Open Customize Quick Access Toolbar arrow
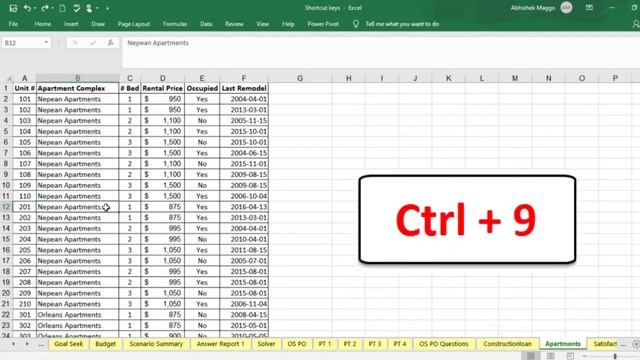 pyautogui.click(x=107, y=8)
